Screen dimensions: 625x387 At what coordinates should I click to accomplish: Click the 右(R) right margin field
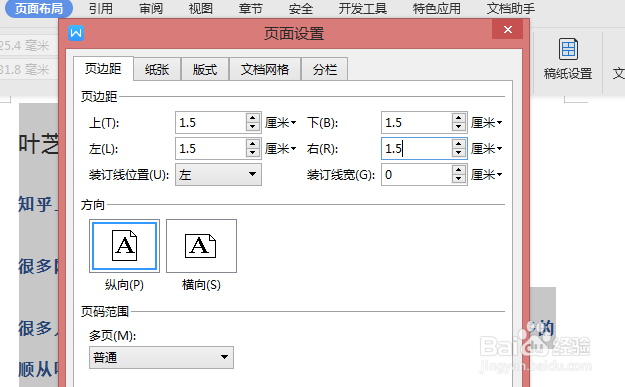[x=417, y=149]
